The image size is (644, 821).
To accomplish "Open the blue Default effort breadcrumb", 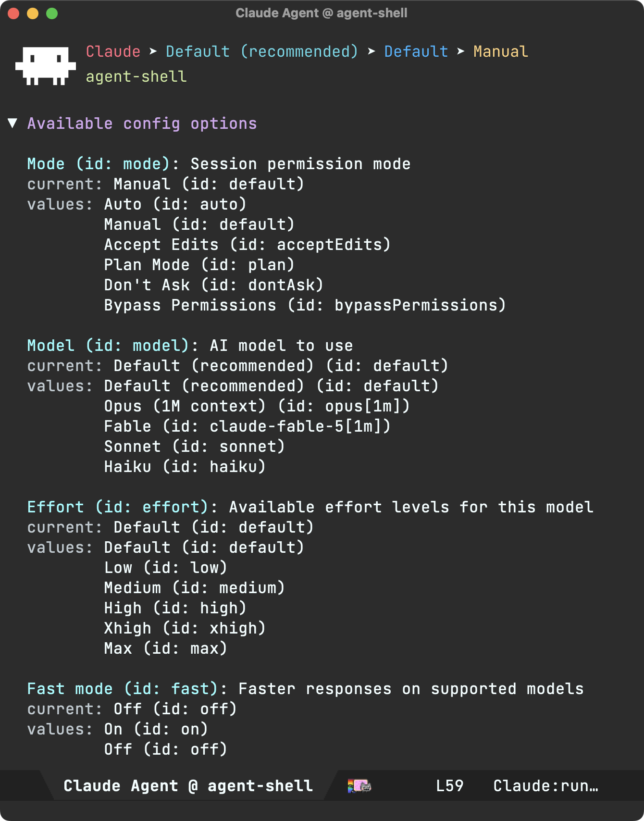I will pos(416,51).
